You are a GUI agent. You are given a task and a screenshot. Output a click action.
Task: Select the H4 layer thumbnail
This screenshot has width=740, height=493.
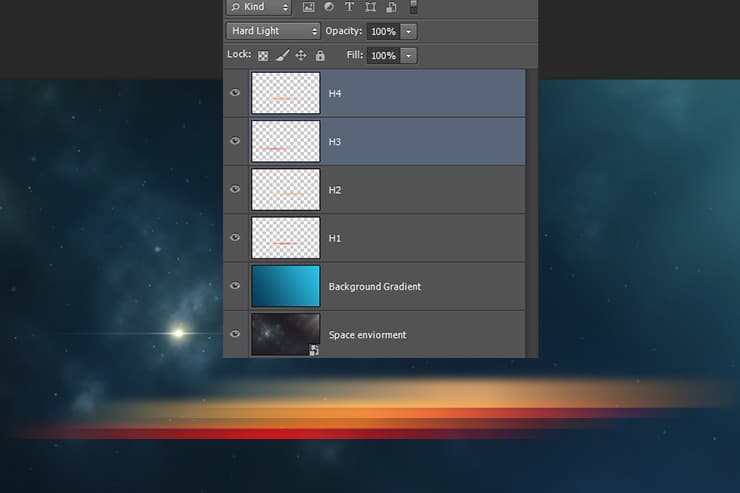[x=286, y=93]
